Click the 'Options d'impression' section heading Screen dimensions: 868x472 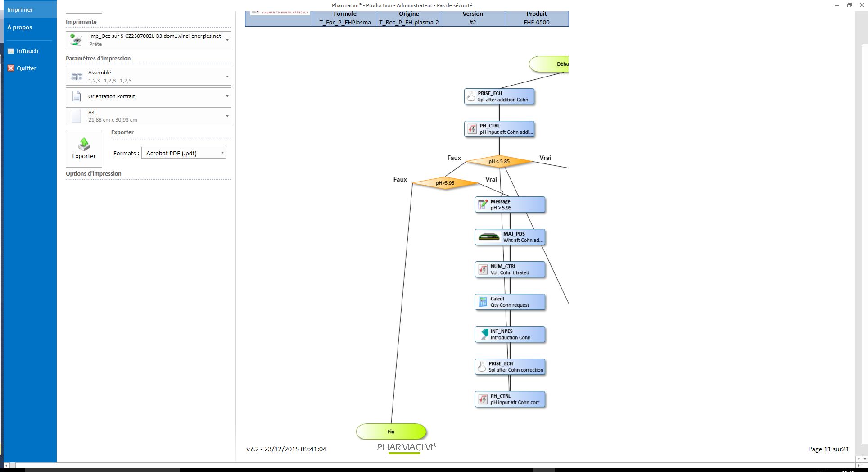pos(94,174)
